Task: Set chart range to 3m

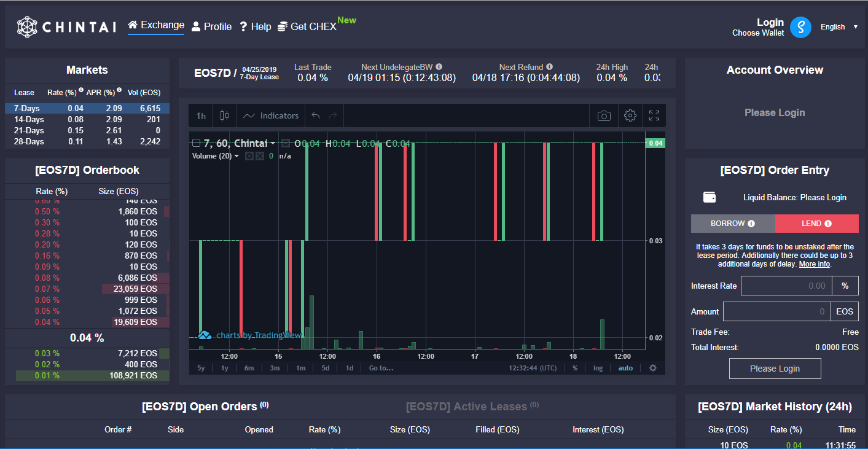Action: pos(275,368)
